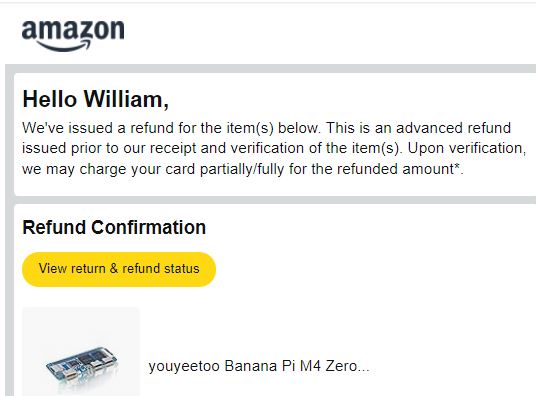Image resolution: width=536 pixels, height=396 pixels.
Task: Open View return & refund status
Action: click(119, 269)
